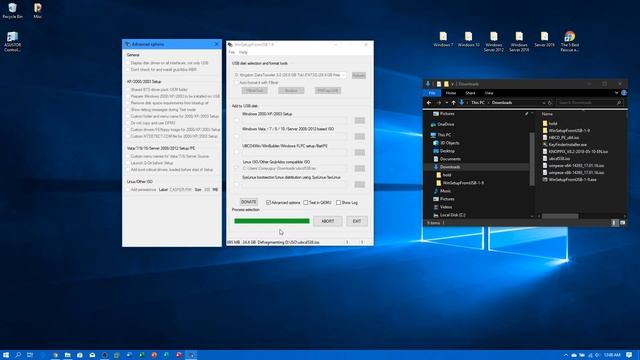The height and width of the screenshot is (360, 640).
Task: Click Back arrow in File Explorer
Action: click(x=429, y=102)
